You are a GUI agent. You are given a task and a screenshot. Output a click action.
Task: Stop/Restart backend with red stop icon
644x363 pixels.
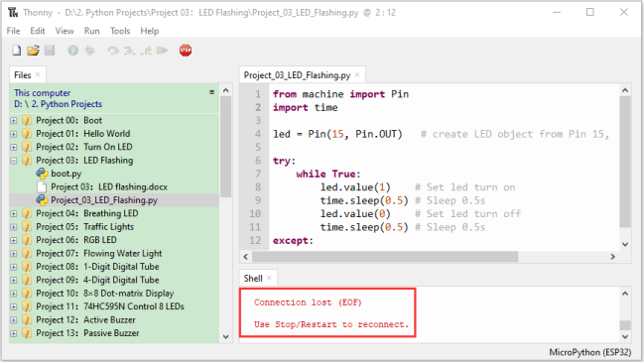point(186,51)
